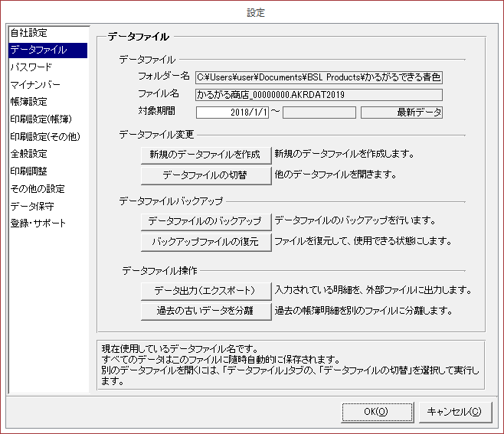Select マイナンバー in the sidebar

34,84
